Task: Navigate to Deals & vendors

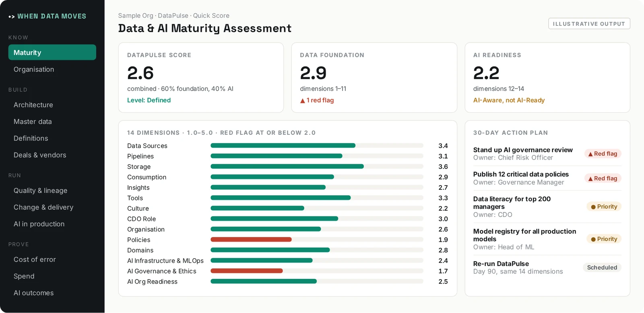Action: (x=40, y=155)
